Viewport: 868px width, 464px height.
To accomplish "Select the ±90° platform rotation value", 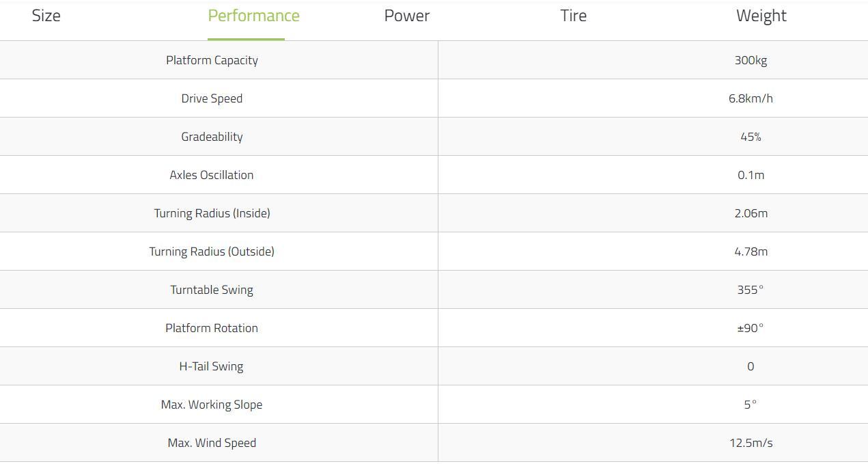I will pyautogui.click(x=751, y=328).
